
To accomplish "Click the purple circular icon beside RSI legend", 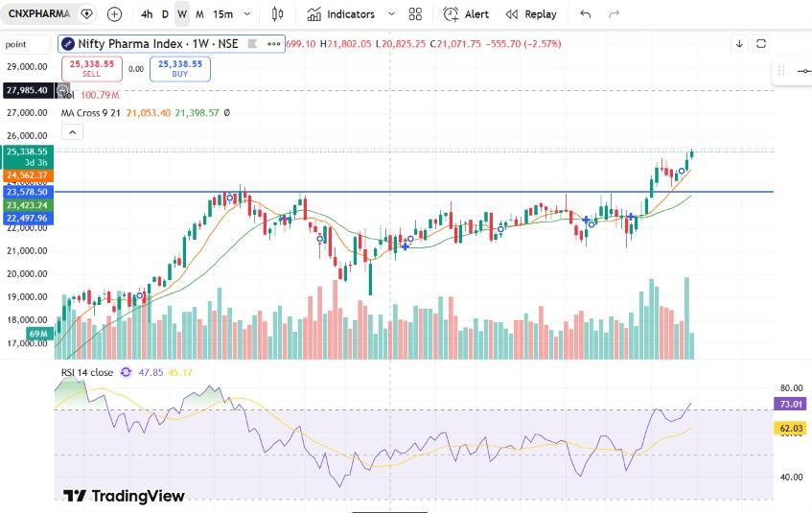I will point(126,372).
